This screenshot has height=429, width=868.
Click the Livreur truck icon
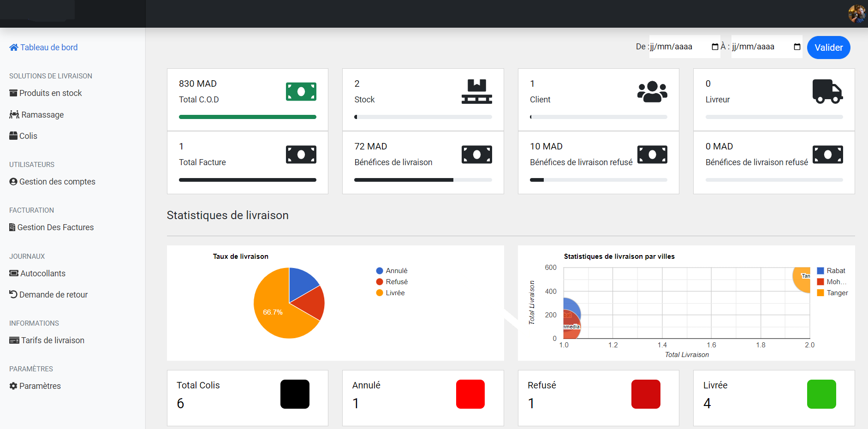[x=827, y=91]
